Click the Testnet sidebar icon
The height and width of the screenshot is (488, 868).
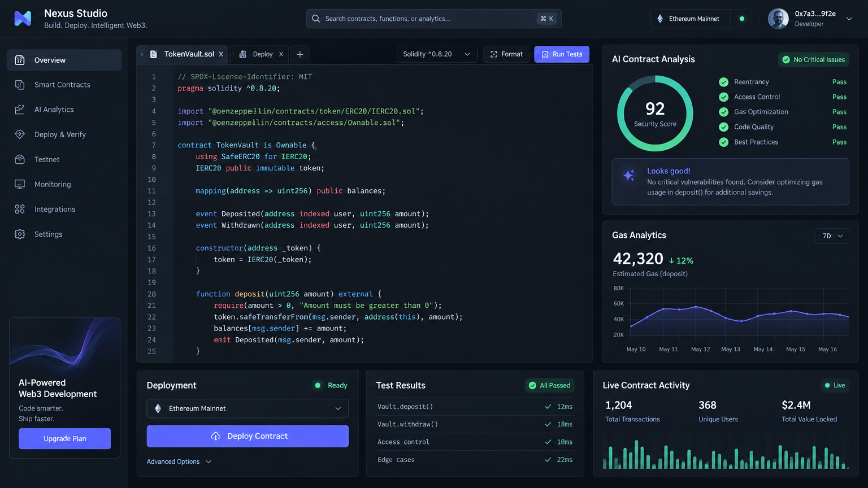click(x=20, y=159)
